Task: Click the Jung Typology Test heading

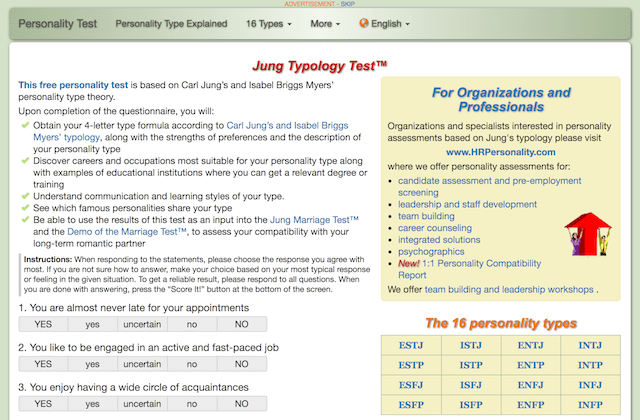Action: (x=320, y=66)
